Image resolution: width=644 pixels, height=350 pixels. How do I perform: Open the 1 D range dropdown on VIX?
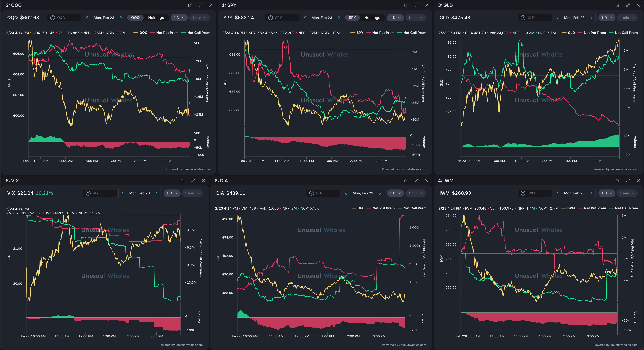click(x=172, y=193)
